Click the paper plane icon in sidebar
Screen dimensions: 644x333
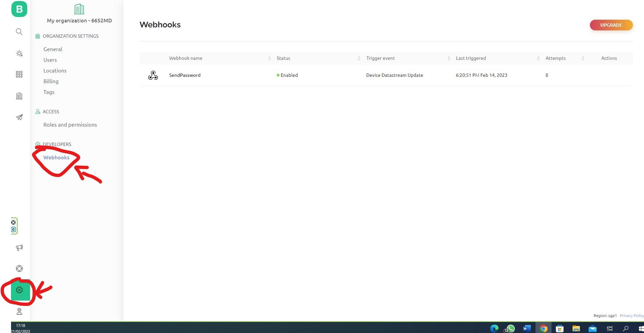pos(19,117)
